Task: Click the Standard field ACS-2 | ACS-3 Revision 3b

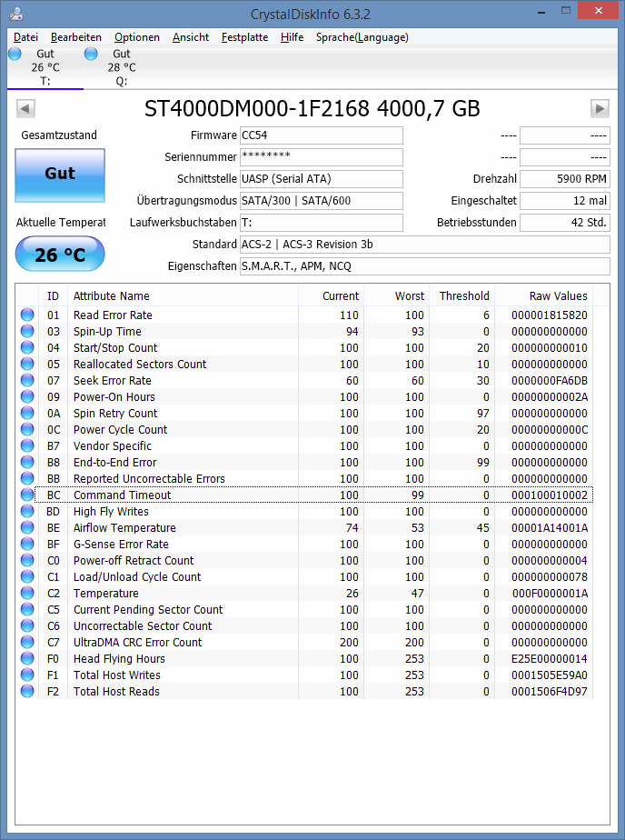Action: pos(425,245)
